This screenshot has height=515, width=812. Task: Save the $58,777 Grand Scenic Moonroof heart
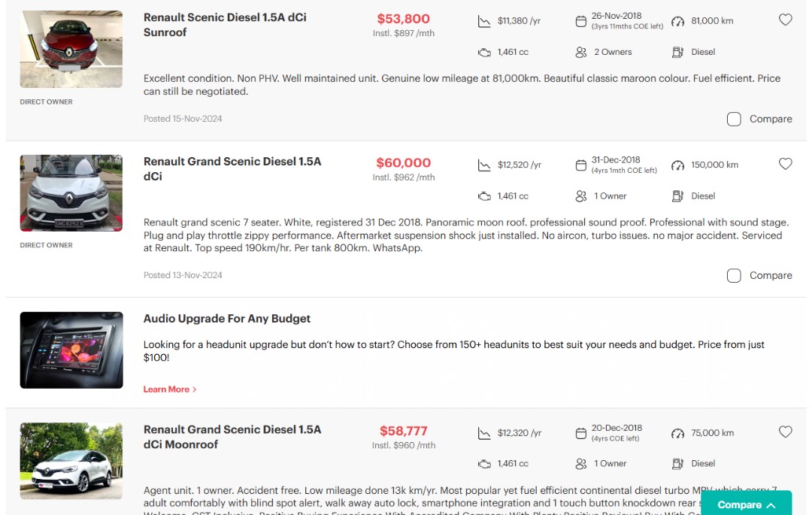click(x=785, y=432)
